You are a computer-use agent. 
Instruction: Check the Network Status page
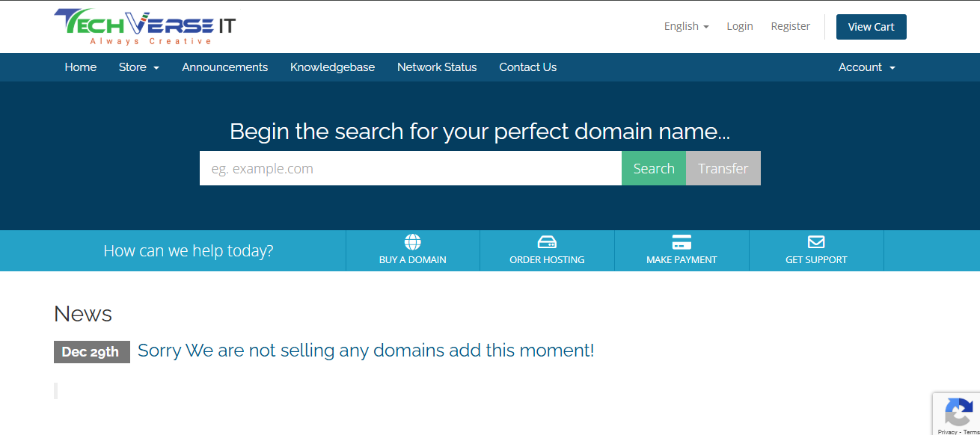click(x=437, y=67)
